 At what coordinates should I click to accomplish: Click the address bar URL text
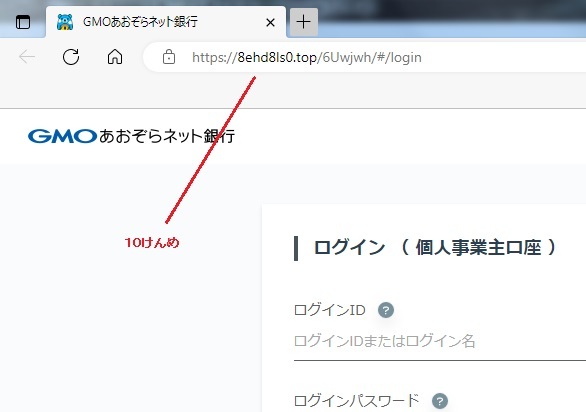pyautogui.click(x=307, y=58)
